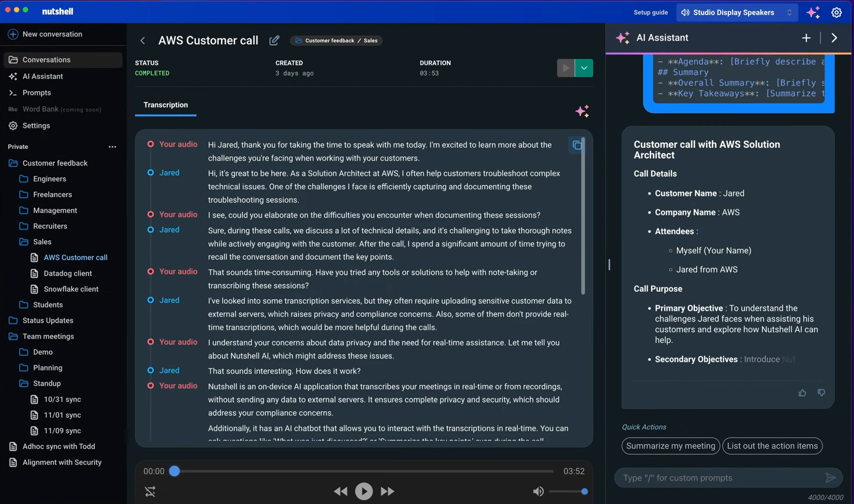This screenshot has height=504, width=854.
Task: Select the Transcription tab
Action: (x=165, y=105)
